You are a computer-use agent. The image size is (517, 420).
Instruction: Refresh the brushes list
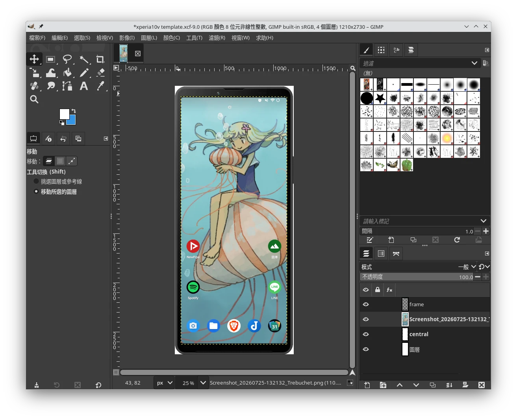457,240
